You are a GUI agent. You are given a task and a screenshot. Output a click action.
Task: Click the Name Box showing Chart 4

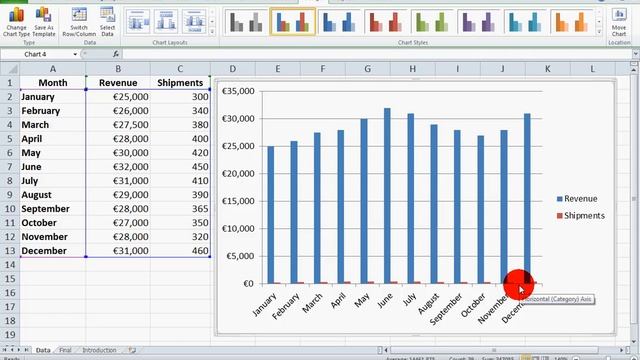coord(36,54)
